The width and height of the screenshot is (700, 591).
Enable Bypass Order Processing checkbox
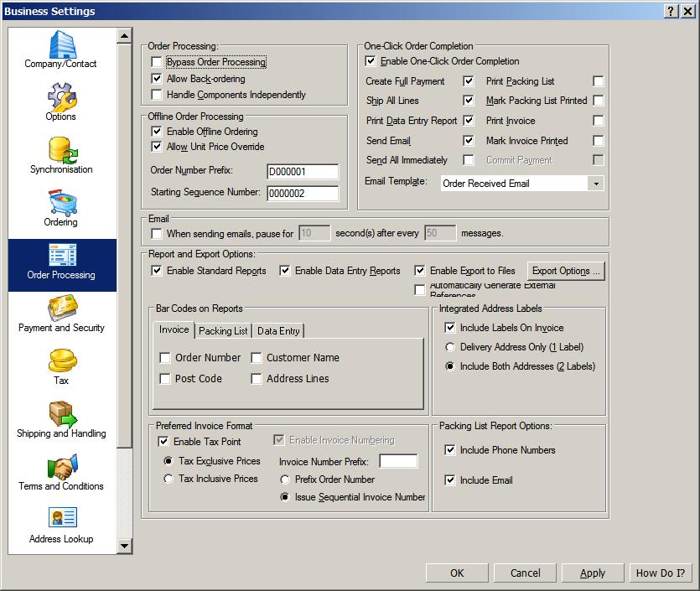point(157,62)
